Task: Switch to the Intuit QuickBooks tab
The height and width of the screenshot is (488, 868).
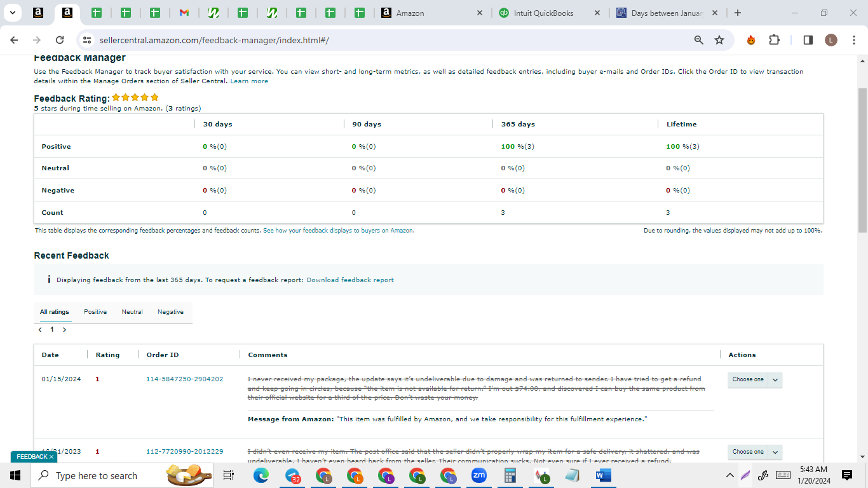Action: [543, 13]
